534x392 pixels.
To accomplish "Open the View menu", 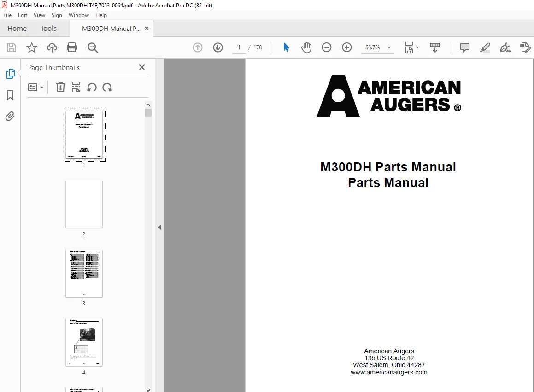I will point(39,15).
